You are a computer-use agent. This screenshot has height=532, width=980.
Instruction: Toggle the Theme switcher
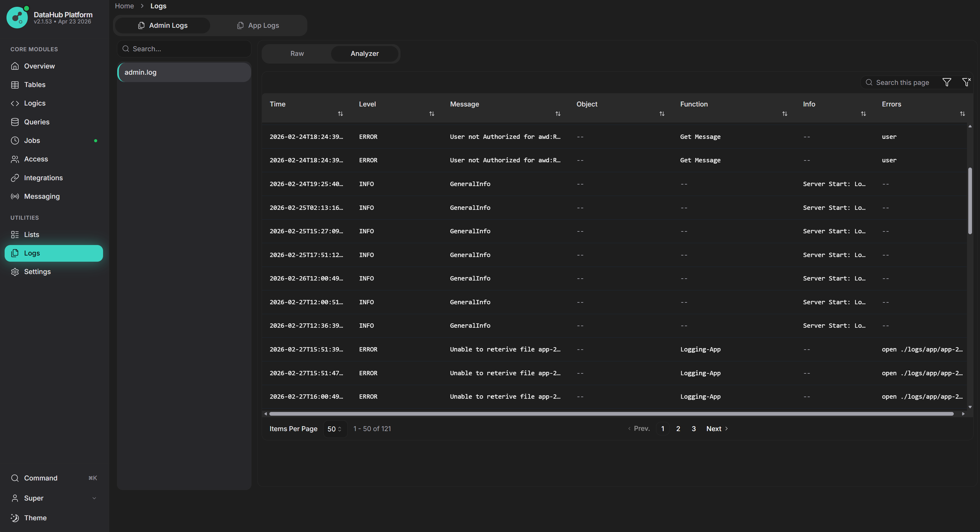(54, 517)
